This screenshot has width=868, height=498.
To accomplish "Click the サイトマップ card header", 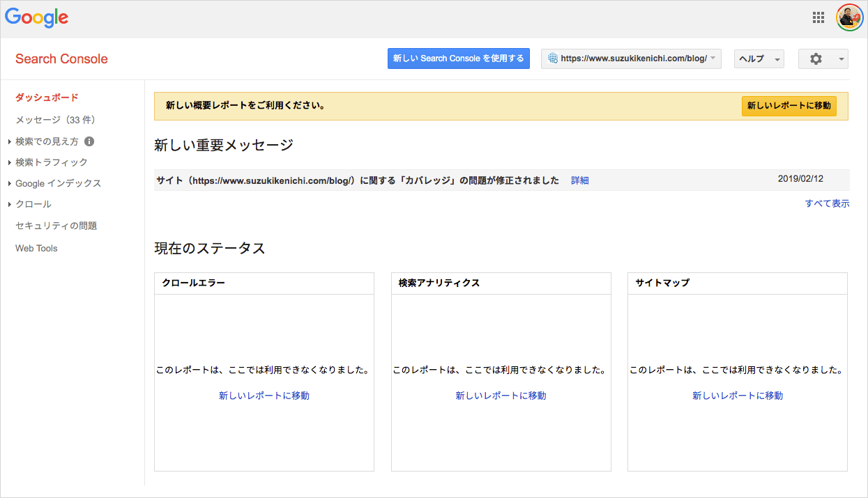I will tap(738, 283).
